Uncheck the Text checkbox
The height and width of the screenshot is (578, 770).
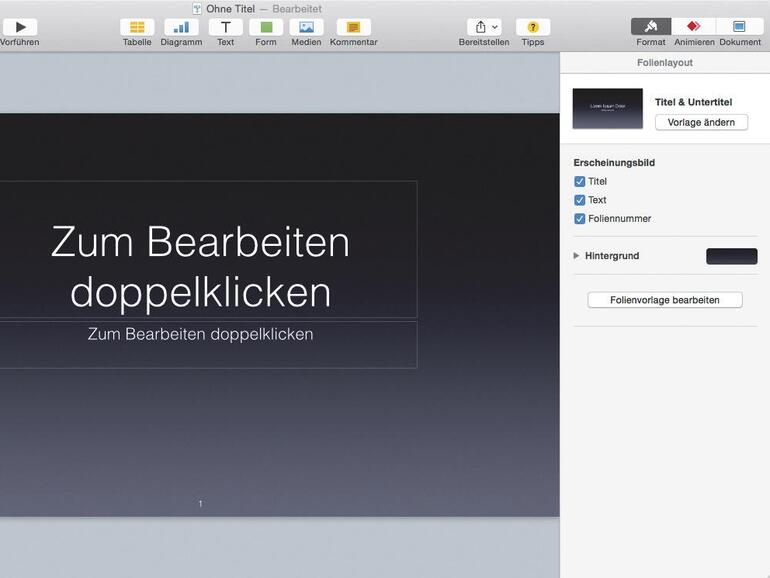pyautogui.click(x=579, y=200)
